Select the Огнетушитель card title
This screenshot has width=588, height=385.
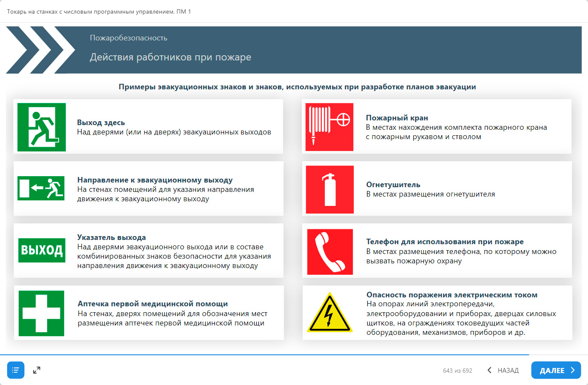coord(393,185)
